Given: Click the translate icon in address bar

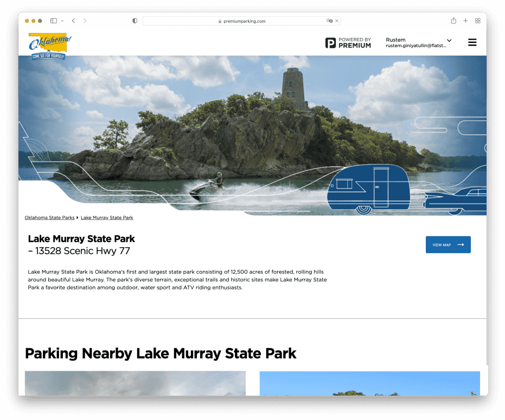Looking at the screenshot, I should tap(329, 21).
